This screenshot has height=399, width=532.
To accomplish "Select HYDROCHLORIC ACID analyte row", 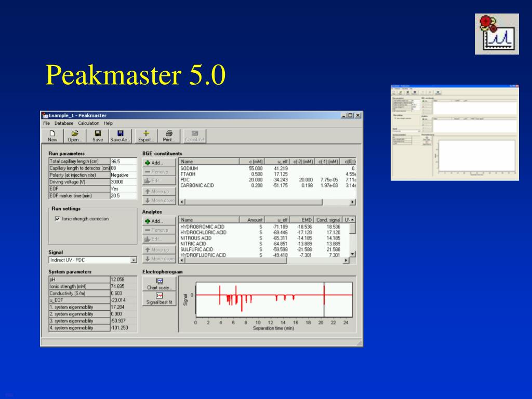I will [264, 232].
